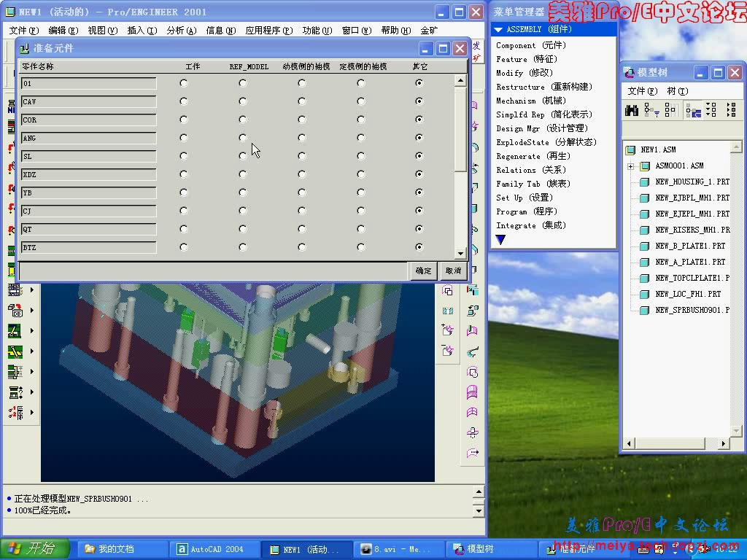Select 工件 radio for part 01

click(184, 83)
